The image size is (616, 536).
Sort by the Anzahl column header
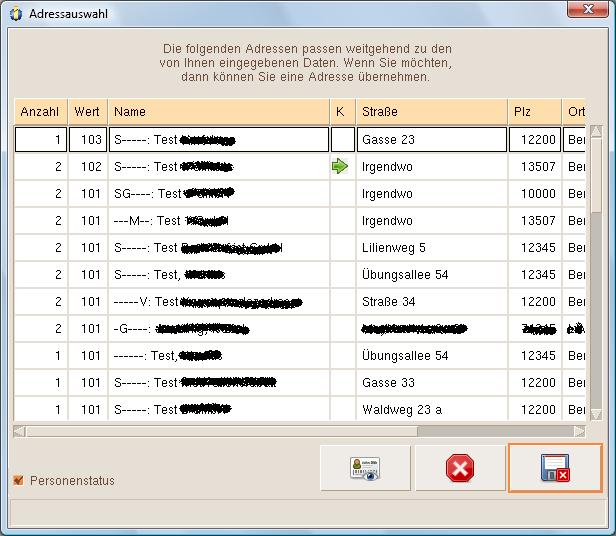pyautogui.click(x=40, y=112)
